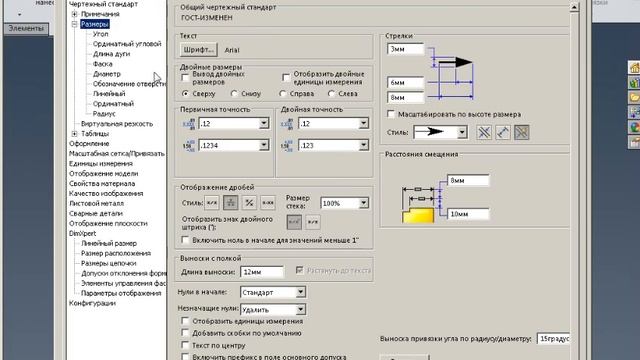Select the Снизу radio button
640x360 pixels.
tap(234, 93)
